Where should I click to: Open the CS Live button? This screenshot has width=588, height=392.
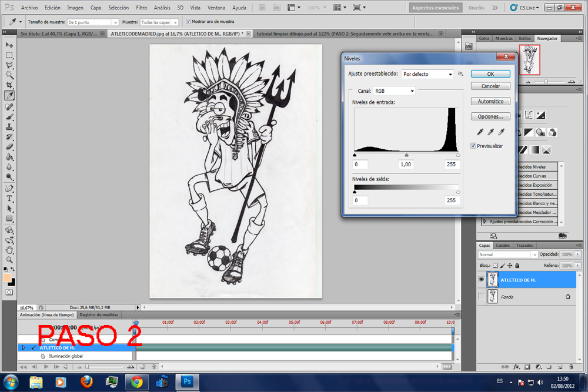point(525,8)
